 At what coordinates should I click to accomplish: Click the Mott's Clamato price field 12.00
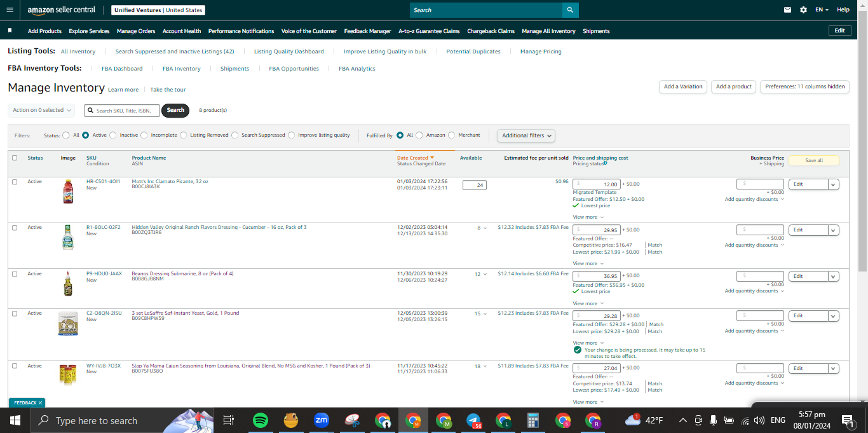tap(597, 184)
